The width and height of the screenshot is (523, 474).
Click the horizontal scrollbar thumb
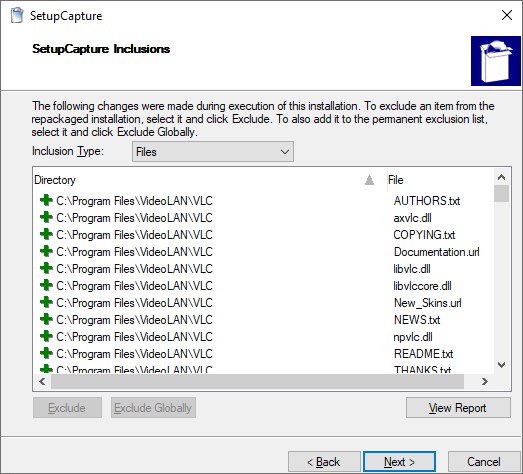[x=257, y=381]
